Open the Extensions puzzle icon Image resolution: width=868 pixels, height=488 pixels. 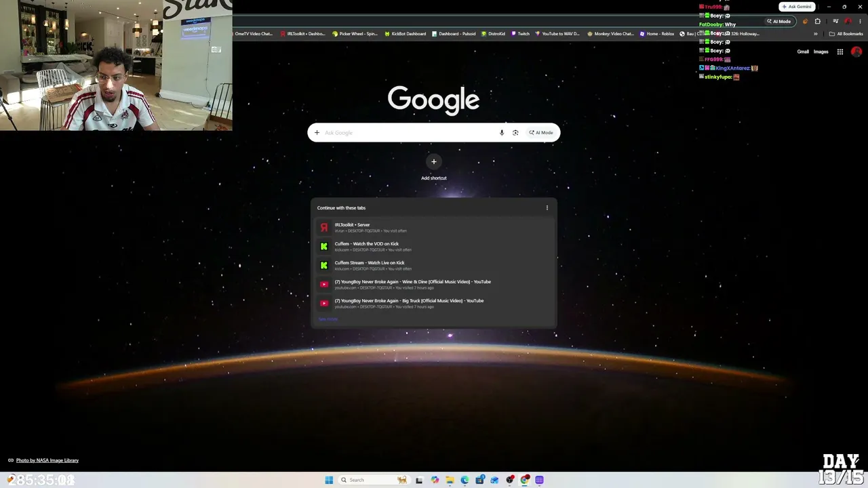click(817, 21)
